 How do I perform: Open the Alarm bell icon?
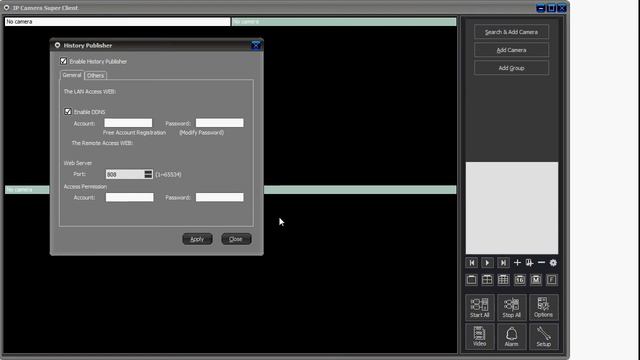coord(511,337)
